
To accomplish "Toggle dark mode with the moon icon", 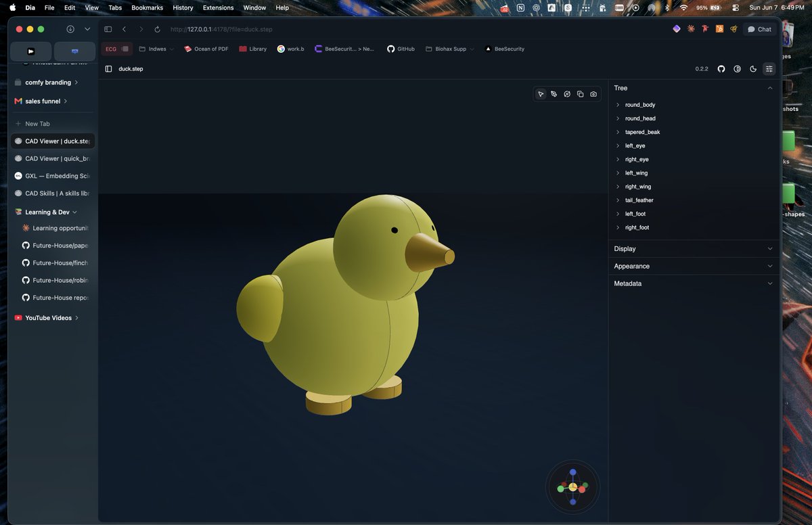I will pyautogui.click(x=753, y=69).
